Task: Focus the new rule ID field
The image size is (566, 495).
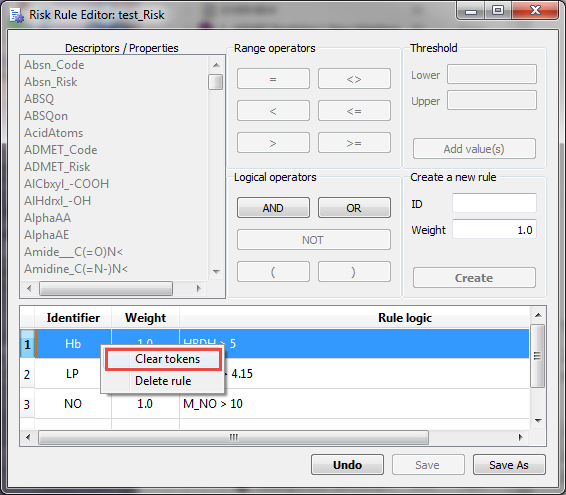Action: point(494,203)
